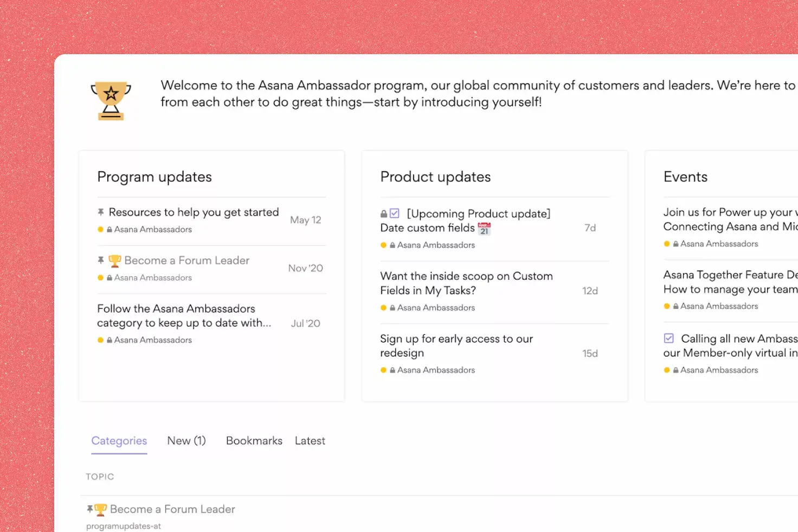
Task: Open the Bookmarks tab
Action: [254, 441]
